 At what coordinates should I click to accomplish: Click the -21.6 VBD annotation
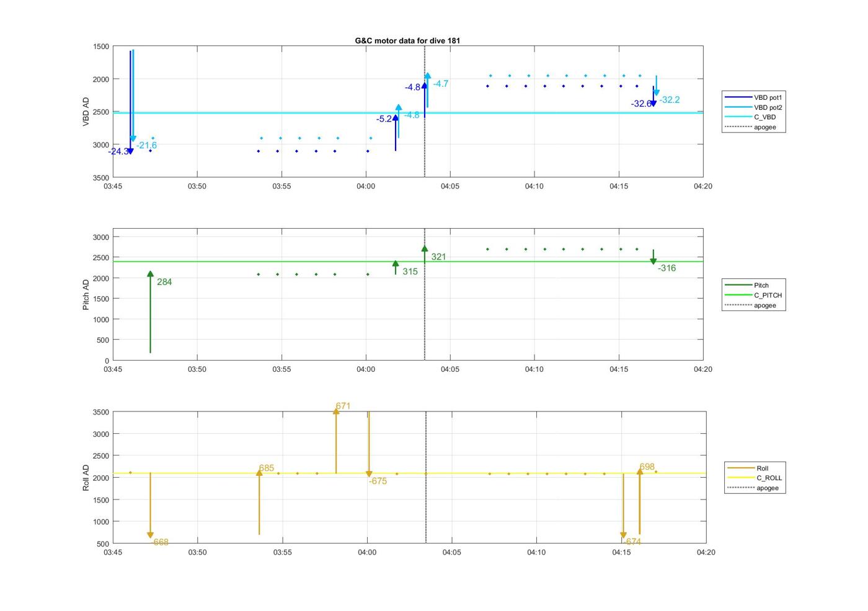pos(147,146)
